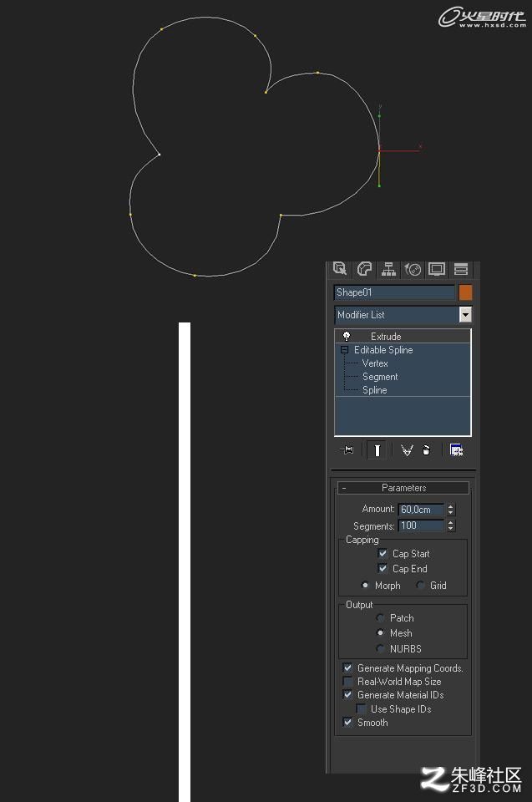This screenshot has height=802, width=532.
Task: Click the red X axis of gizmo
Action: (402, 150)
